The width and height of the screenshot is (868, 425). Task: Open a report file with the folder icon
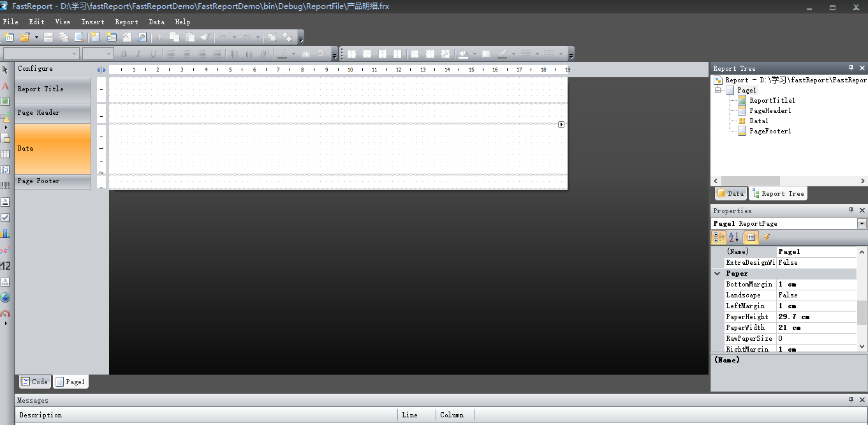25,38
